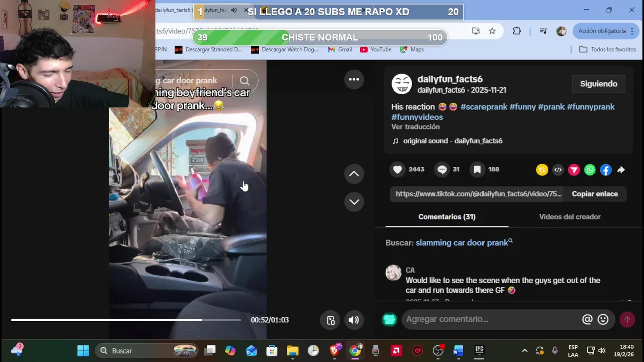The width and height of the screenshot is (644, 362).
Task: Open the Descargar Stranded D... bookmark
Action: [x=208, y=50]
